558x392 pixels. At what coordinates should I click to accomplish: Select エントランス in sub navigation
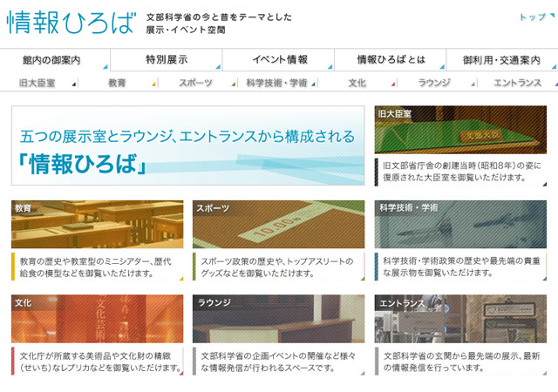517,83
